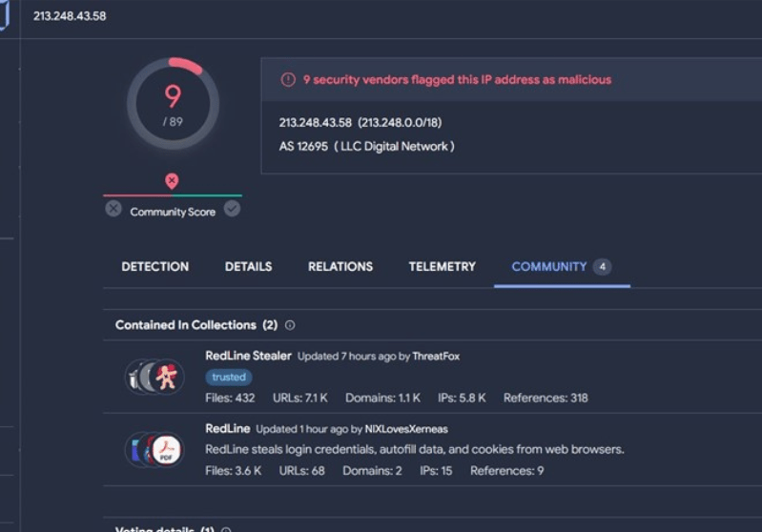Click the ThreatFox author link
Viewport: 762px width, 532px height.
[436, 357]
